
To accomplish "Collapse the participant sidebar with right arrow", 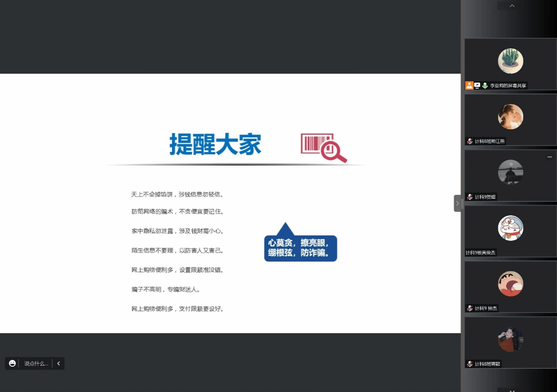I will tap(457, 203).
